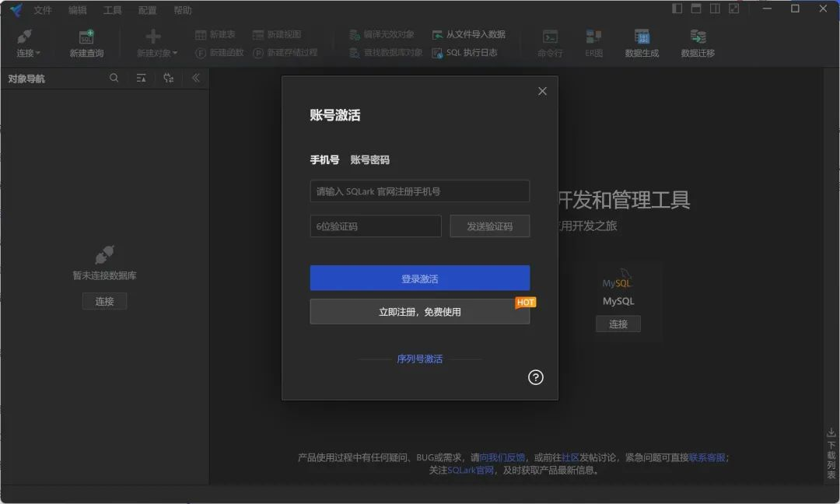Click the fullscreen layout icon in title bar
Screen dimensions: 840x504
coord(733,9)
